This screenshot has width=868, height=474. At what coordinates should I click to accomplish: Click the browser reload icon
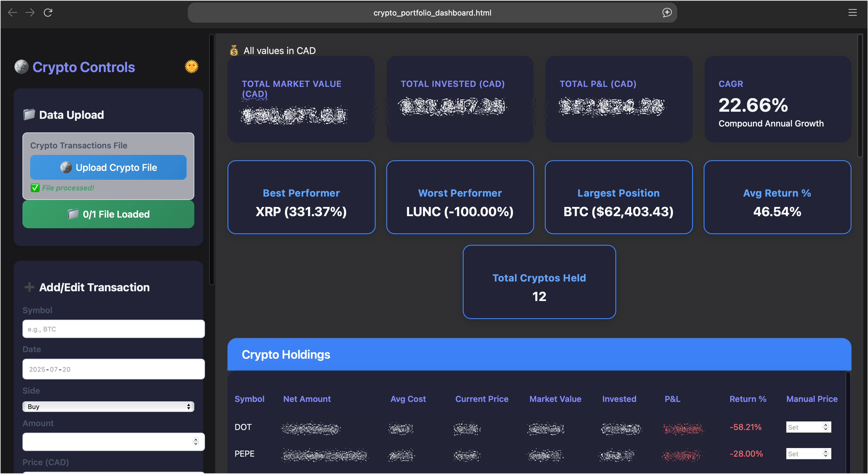(48, 12)
